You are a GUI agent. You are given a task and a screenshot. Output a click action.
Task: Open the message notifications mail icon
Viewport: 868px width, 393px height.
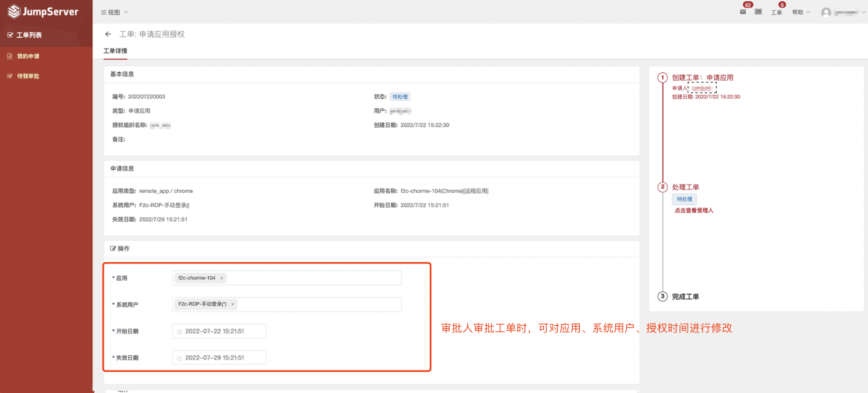click(742, 12)
